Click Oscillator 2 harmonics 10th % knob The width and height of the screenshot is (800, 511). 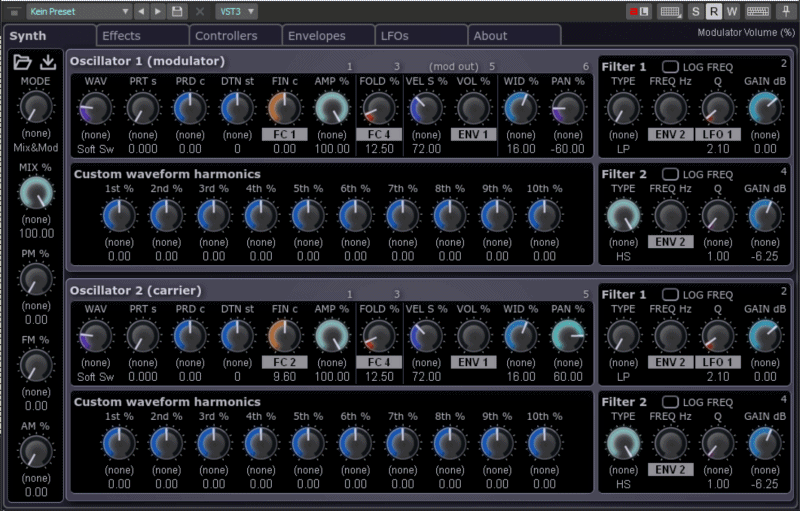click(544, 444)
